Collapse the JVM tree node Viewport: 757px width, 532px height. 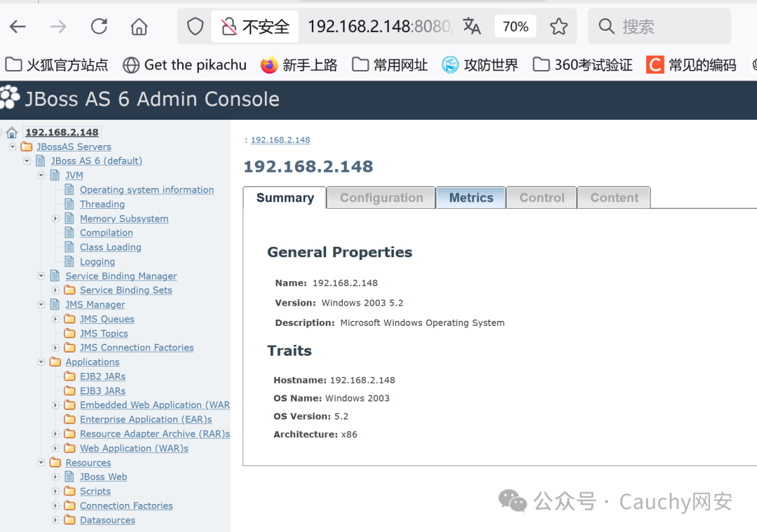pyautogui.click(x=41, y=175)
